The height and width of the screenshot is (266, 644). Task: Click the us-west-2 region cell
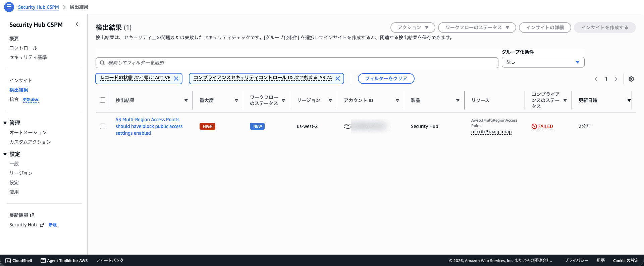pyautogui.click(x=307, y=126)
